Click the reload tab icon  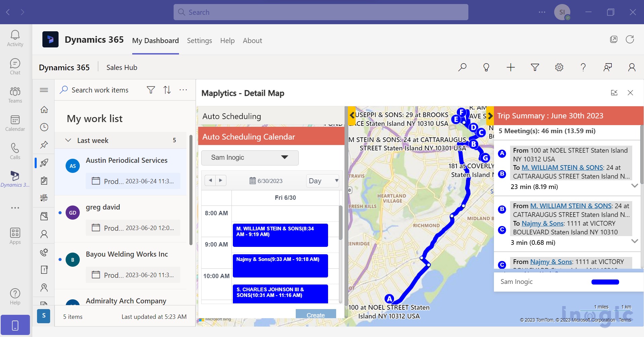[630, 39]
